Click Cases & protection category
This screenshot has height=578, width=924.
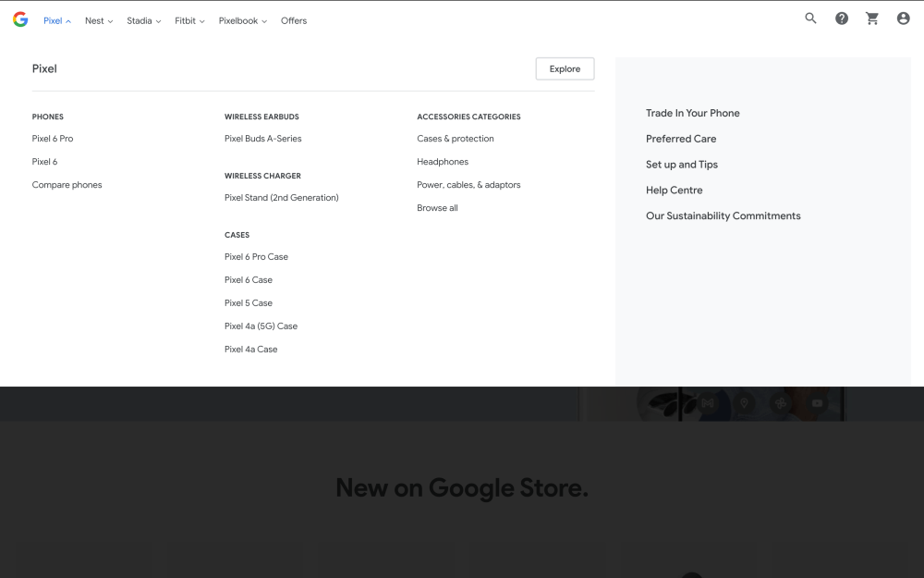[x=455, y=139]
